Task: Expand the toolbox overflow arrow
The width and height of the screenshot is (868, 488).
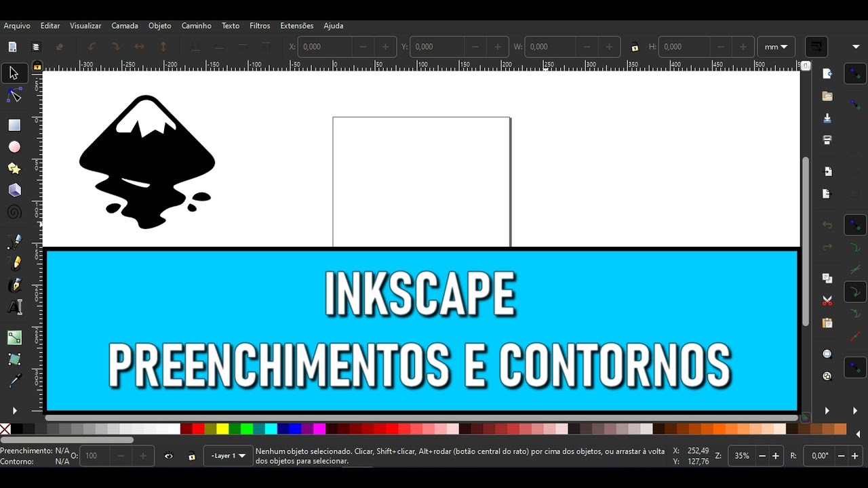Action: (14, 411)
